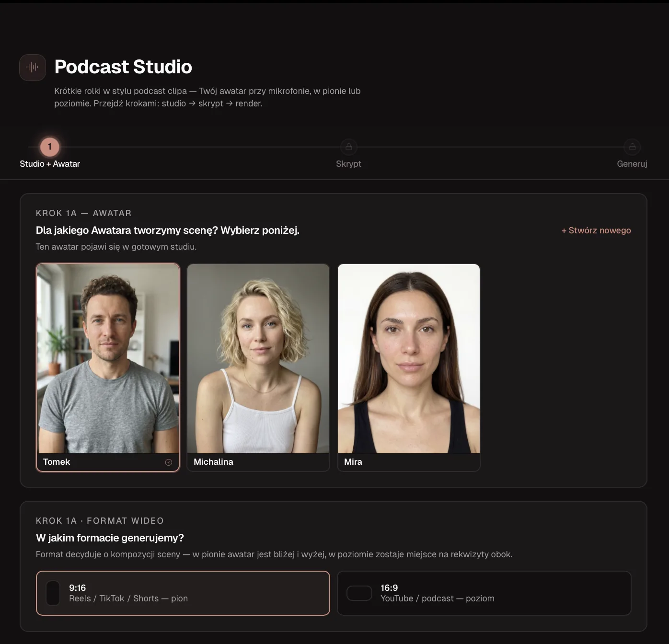Click the progress line between step 1 and Skrypt
The image size is (669, 644).
pyautogui.click(x=199, y=147)
